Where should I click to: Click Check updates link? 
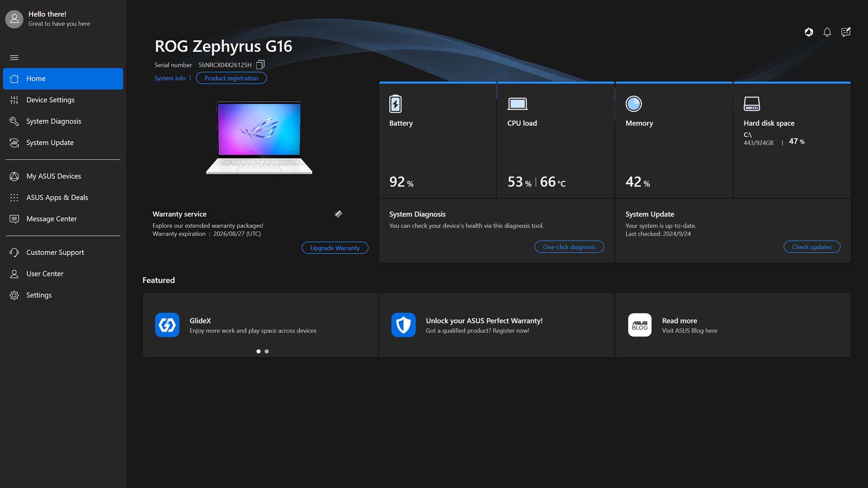812,247
